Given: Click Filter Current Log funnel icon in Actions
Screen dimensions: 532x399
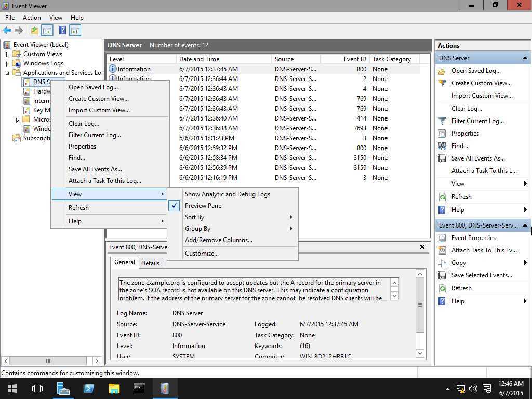Looking at the screenshot, I should pyautogui.click(x=442, y=121).
